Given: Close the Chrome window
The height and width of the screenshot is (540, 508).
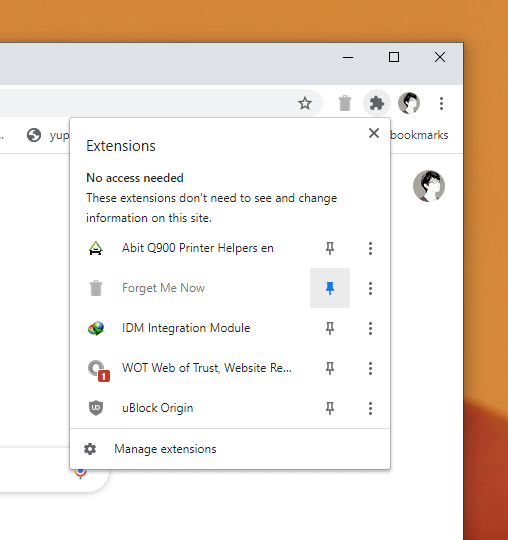Looking at the screenshot, I should point(440,57).
